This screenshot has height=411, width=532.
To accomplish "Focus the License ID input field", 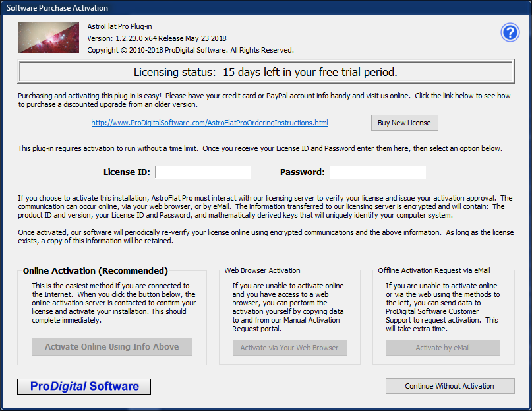I will click(x=203, y=172).
